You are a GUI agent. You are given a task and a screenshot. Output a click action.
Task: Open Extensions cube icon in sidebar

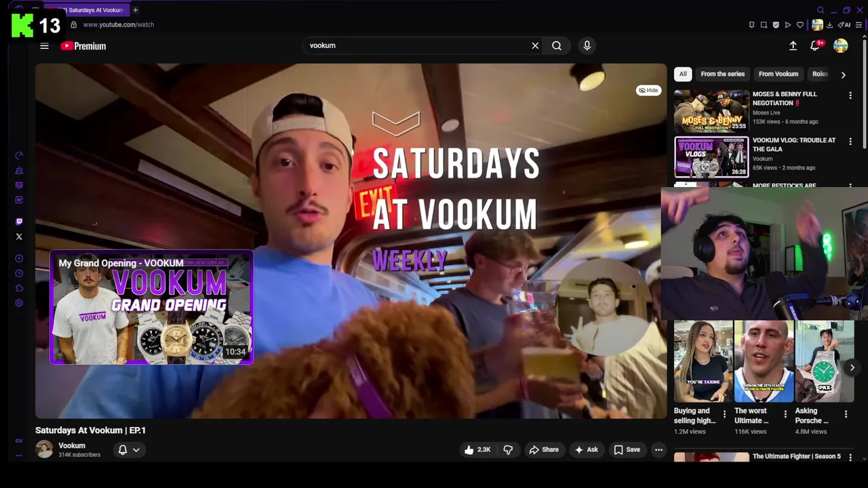coord(19,288)
